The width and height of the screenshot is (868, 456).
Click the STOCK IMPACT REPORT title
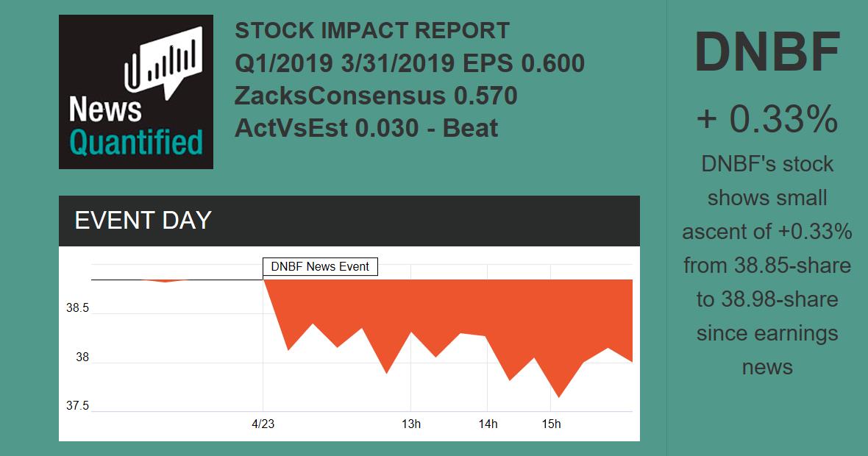point(371,31)
